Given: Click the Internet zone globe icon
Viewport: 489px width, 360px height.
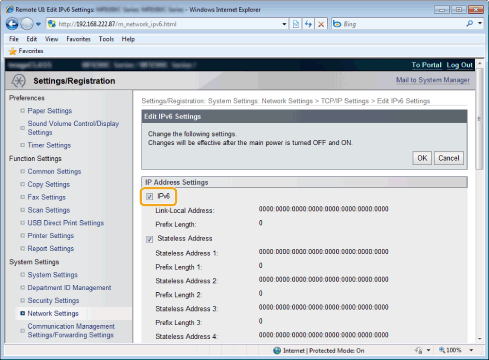Looking at the screenshot, I should tap(277, 351).
